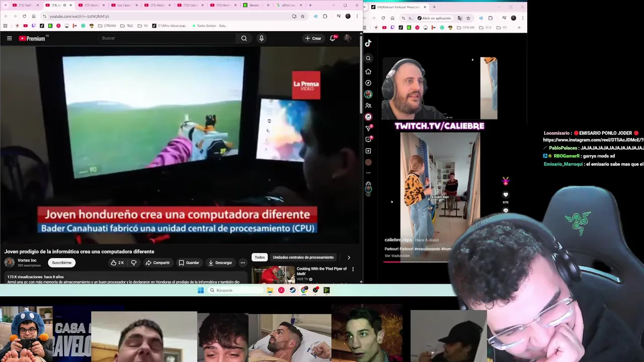Open the YO bookmarks folder in YouTube window
The width and height of the screenshot is (644, 362).
pyautogui.click(x=142, y=26)
